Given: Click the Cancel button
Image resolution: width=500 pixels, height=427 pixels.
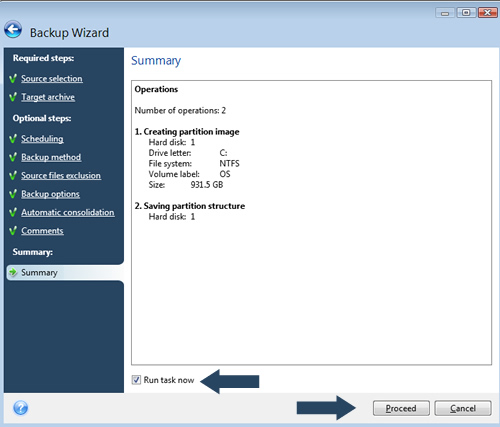Looking at the screenshot, I should click(x=463, y=408).
